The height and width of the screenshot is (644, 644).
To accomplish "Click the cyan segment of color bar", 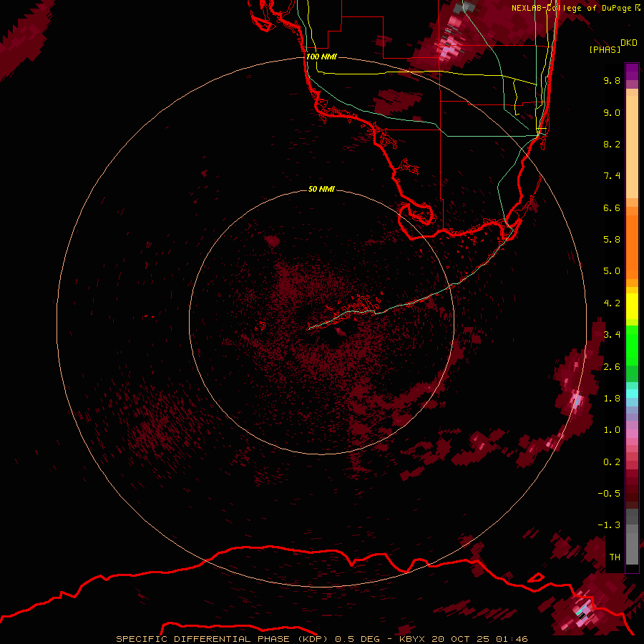I will click(632, 394).
